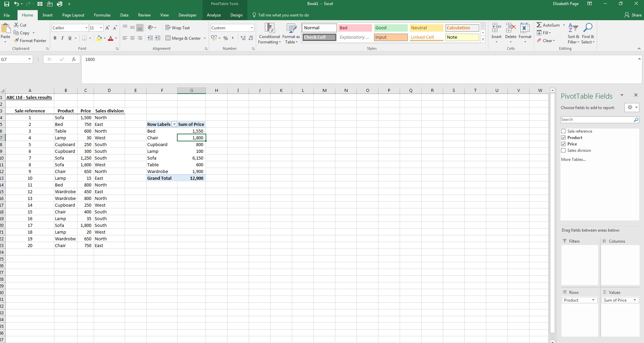Click the Undo arrow icon

pyautogui.click(x=16, y=4)
